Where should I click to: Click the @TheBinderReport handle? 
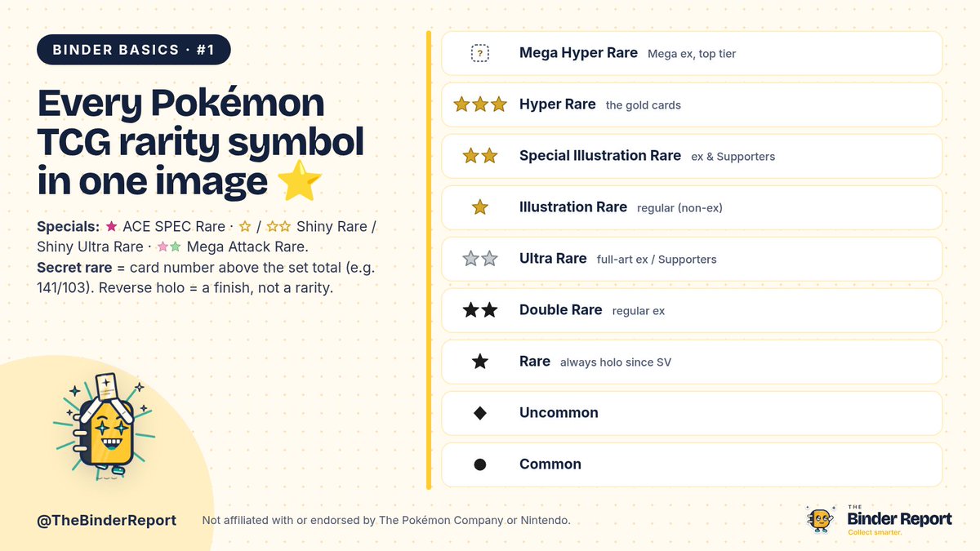106,520
